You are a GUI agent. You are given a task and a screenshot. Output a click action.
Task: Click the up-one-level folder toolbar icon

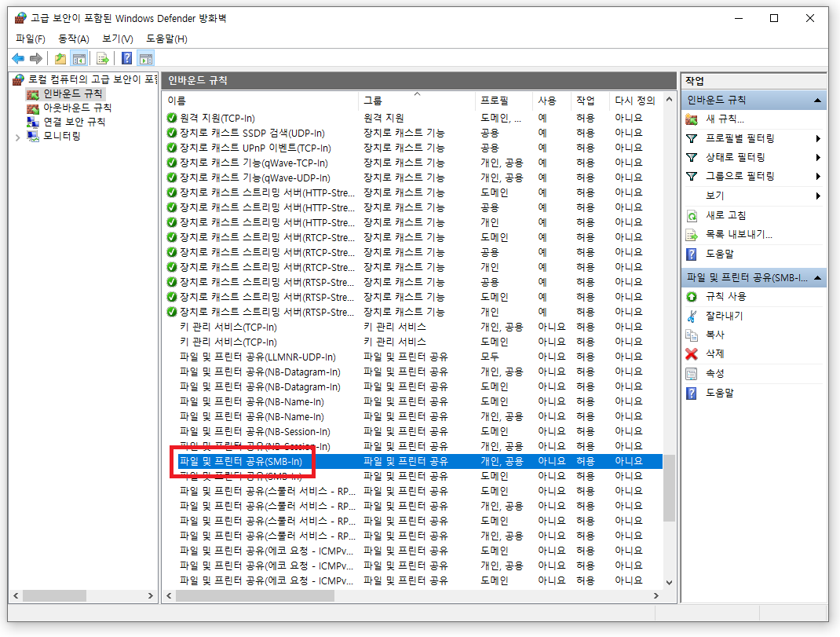pyautogui.click(x=60, y=58)
